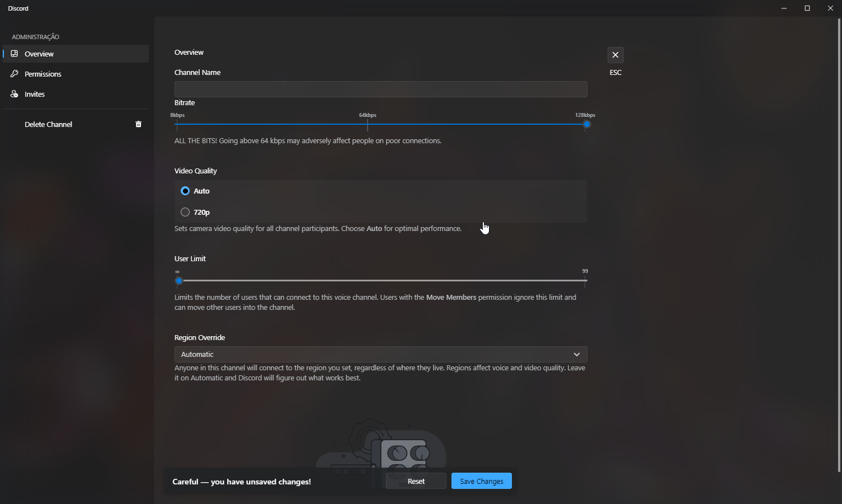Open the Invites settings page
The width and height of the screenshot is (842, 504).
[x=34, y=93]
